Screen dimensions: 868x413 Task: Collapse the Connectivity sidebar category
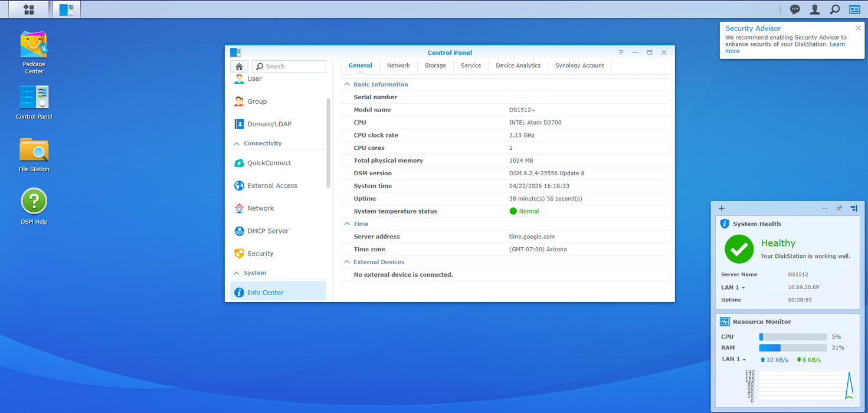tap(237, 143)
